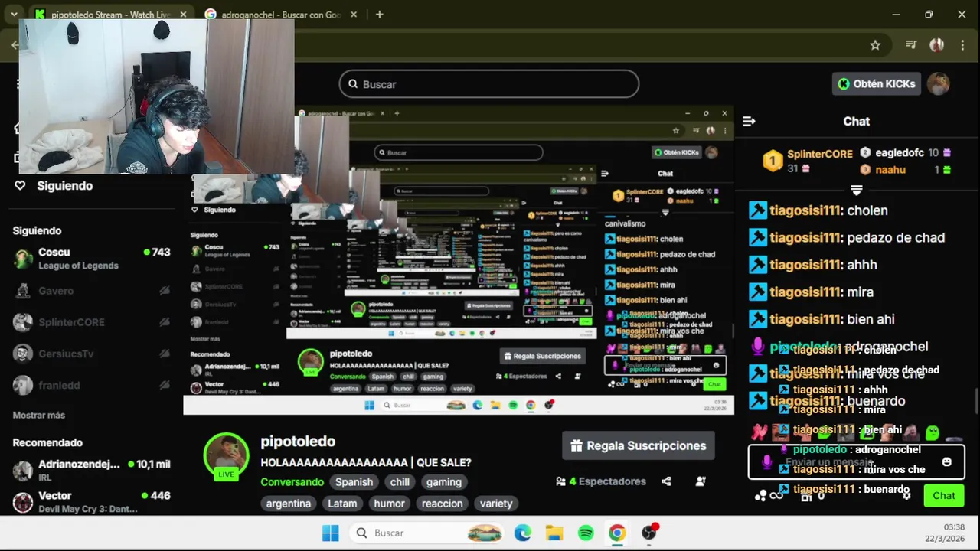Open Coscu channel in sidebar

point(90,259)
